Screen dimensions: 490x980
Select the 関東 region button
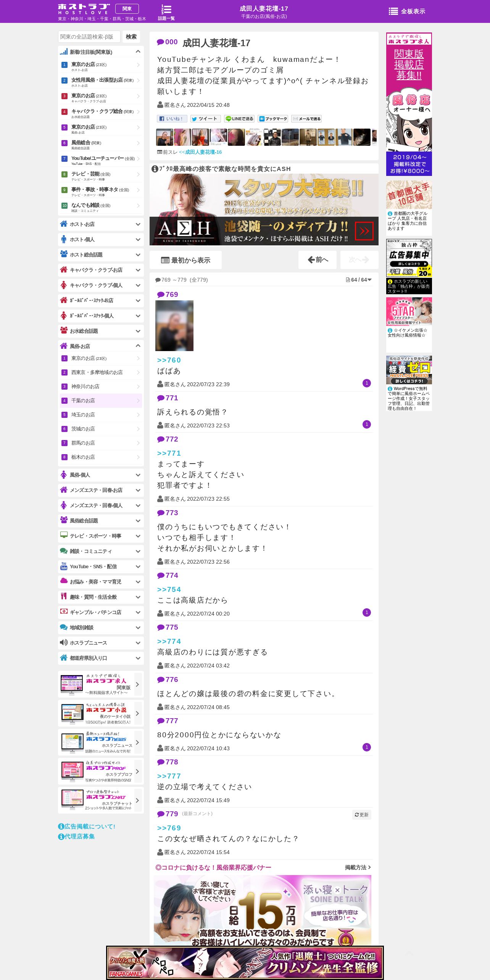pos(127,9)
